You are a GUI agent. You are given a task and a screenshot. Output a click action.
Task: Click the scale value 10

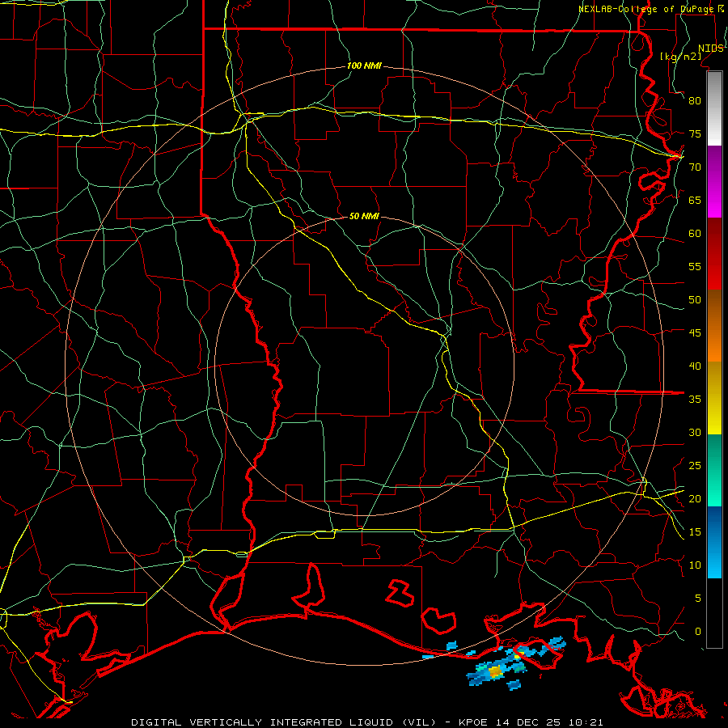pos(695,565)
